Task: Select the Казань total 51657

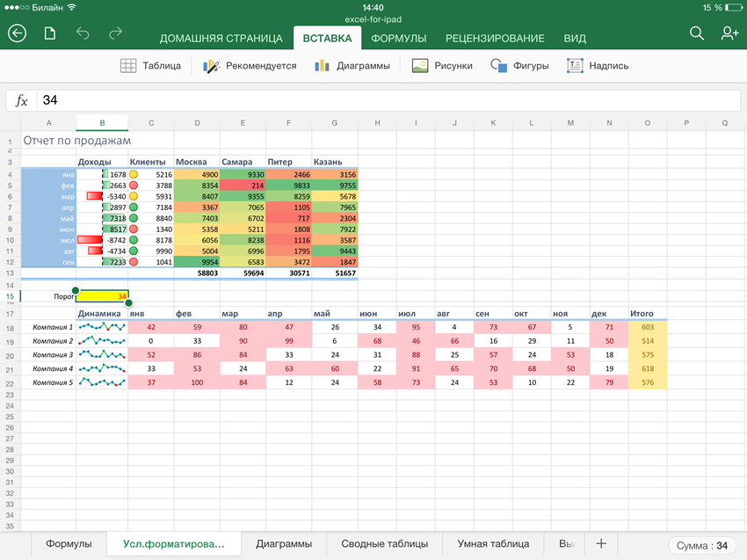Action: pos(335,273)
